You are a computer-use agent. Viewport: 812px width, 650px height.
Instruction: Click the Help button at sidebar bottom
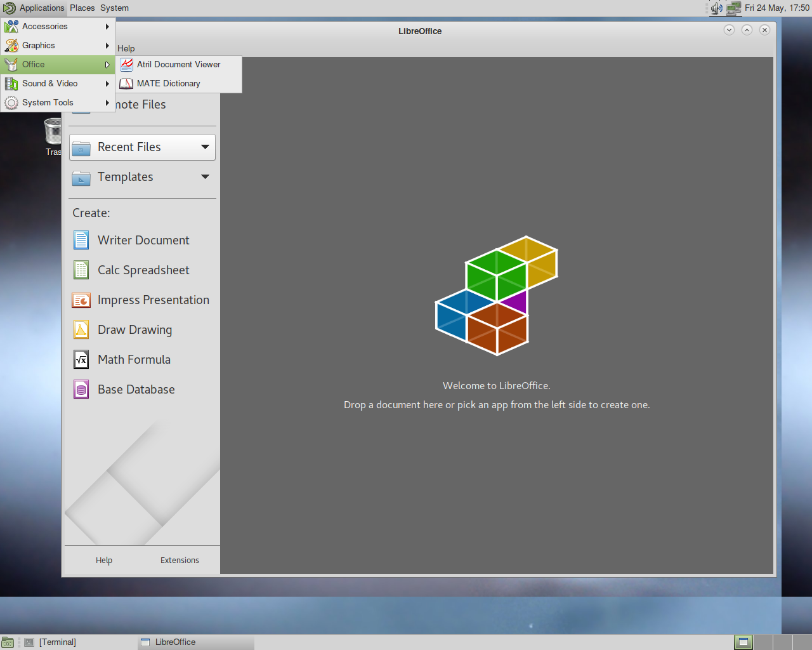(104, 560)
